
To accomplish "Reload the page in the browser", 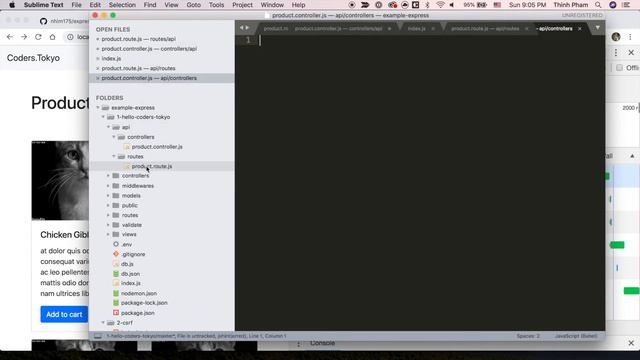I will (38, 37).
